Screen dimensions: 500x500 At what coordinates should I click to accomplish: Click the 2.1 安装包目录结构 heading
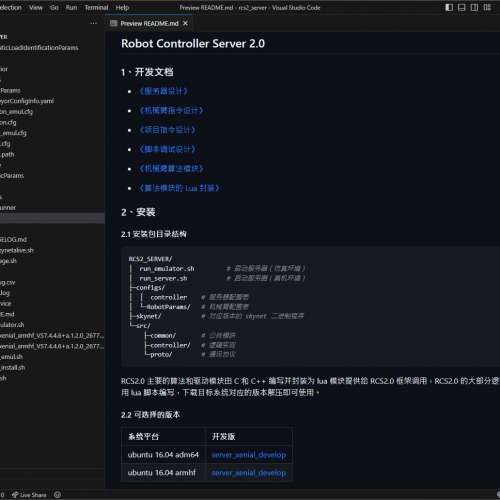pos(154,234)
